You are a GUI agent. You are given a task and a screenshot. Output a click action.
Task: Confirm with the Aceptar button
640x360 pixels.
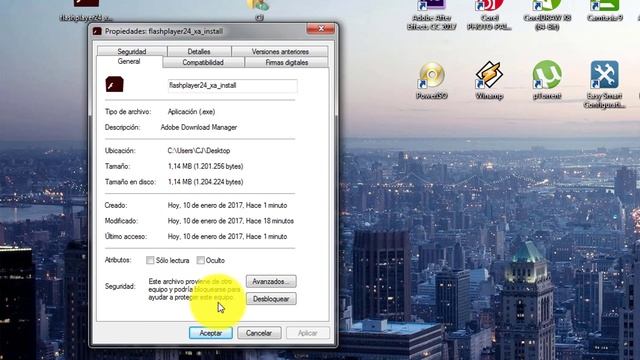[x=211, y=333]
